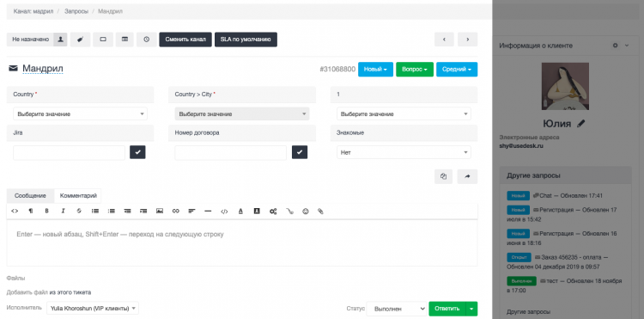644x319 pixels.
Task: Change text background color in editor
Action: 257,211
